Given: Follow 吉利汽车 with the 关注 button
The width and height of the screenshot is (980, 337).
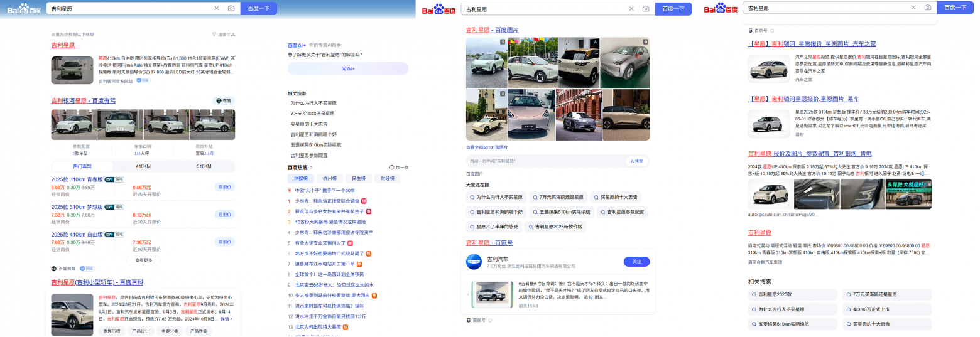Looking at the screenshot, I should point(636,262).
